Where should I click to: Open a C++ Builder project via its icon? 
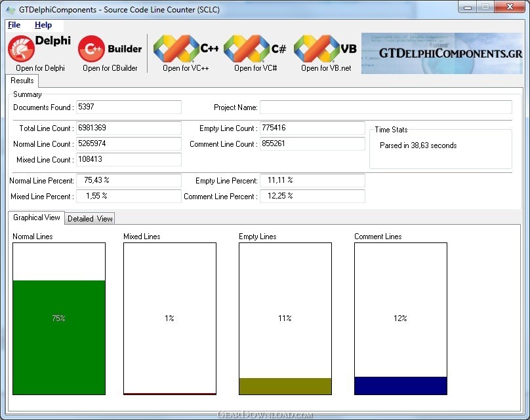110,48
